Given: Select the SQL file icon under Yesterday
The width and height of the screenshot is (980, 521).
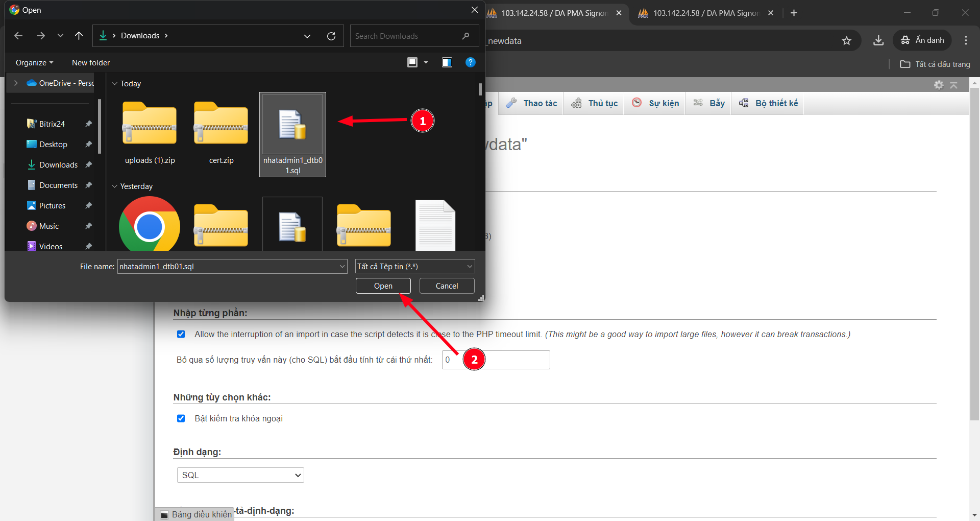Looking at the screenshot, I should tap(292, 224).
